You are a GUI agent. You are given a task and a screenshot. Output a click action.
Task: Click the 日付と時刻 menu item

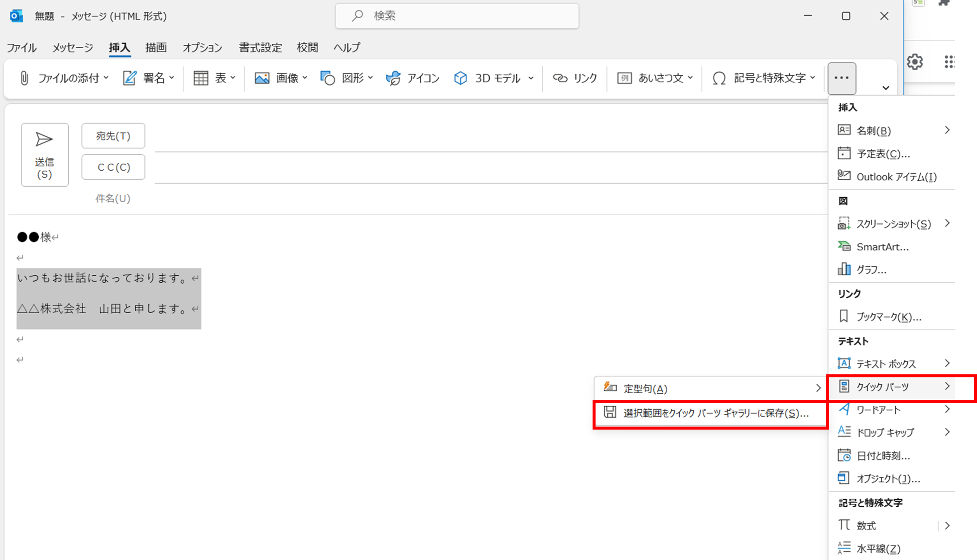point(883,456)
